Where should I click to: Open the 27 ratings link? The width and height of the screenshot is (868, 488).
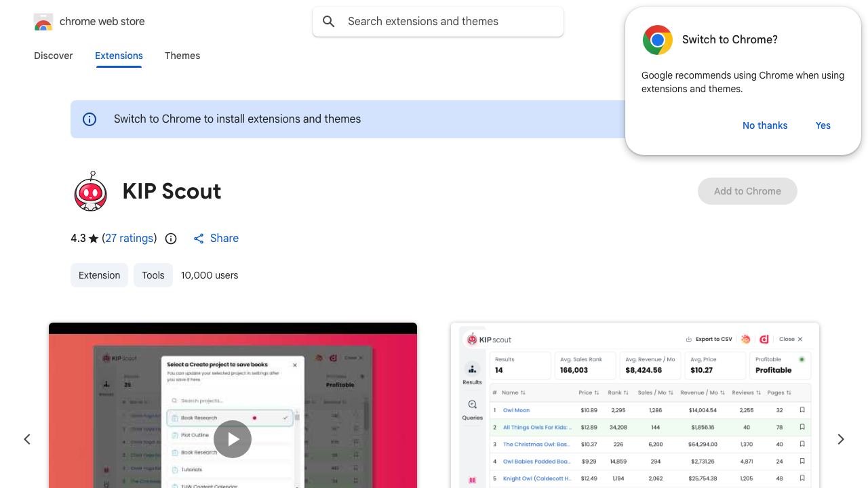(129, 239)
